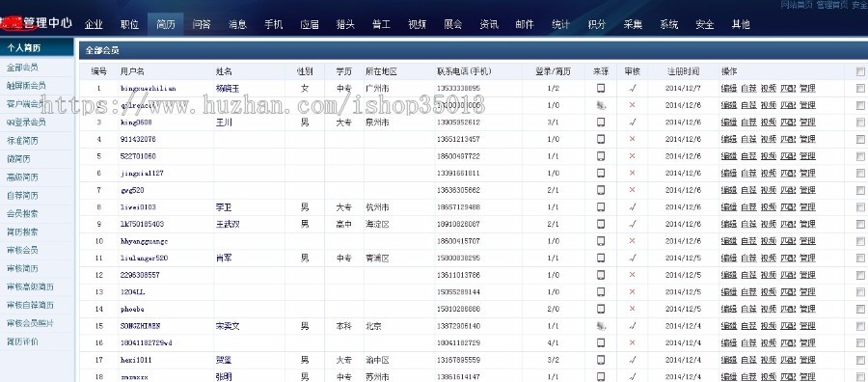This screenshot has height=382, width=868.
Task: Click the approved checkmark in king0608 row
Action: (x=632, y=122)
